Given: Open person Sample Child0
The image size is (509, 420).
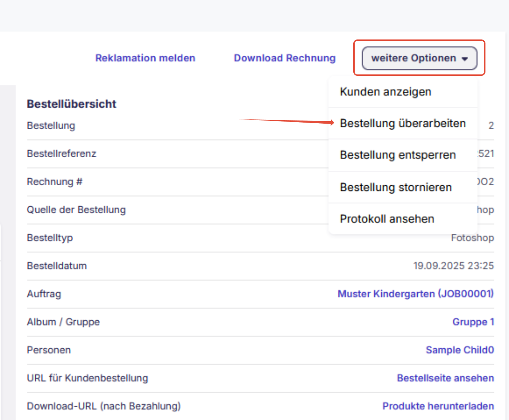Looking at the screenshot, I should pyautogui.click(x=460, y=350).
